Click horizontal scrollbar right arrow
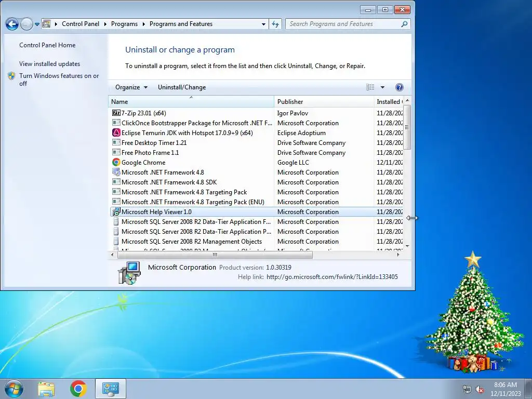 click(x=398, y=255)
